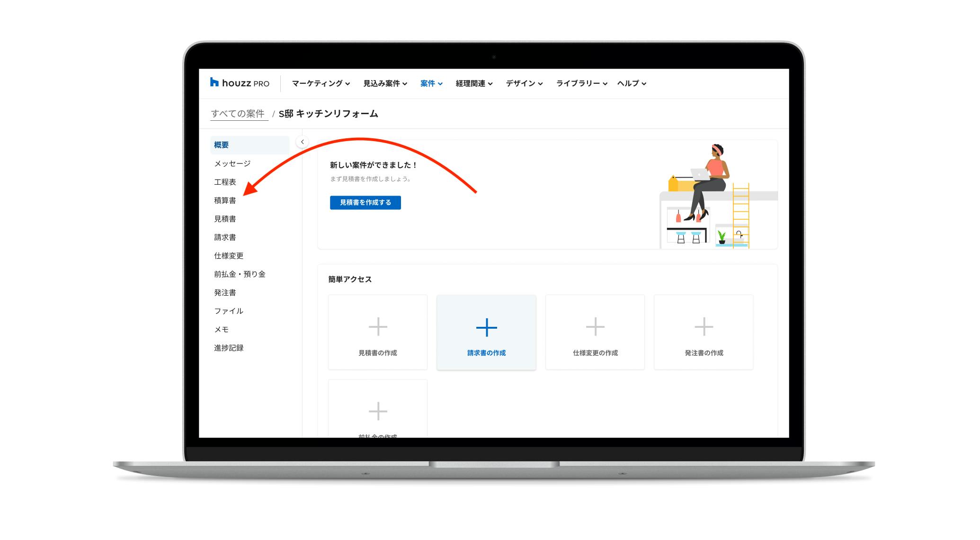Viewport: 980px width, 540px height.
Task: Select 概要 in the sidebar
Action: pyautogui.click(x=249, y=145)
